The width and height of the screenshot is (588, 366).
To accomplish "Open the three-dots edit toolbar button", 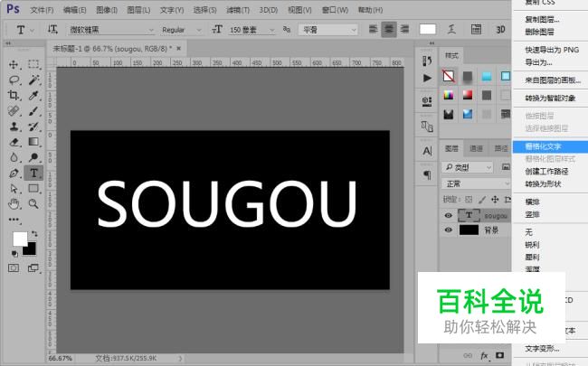I will click(x=14, y=220).
